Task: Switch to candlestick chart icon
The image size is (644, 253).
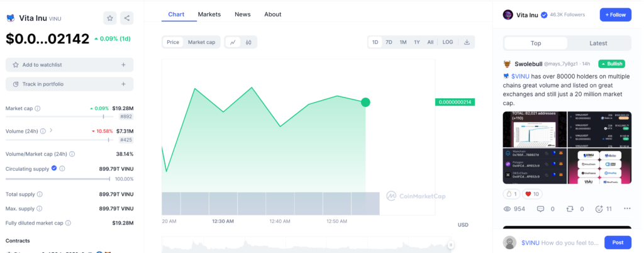Action: (249, 42)
